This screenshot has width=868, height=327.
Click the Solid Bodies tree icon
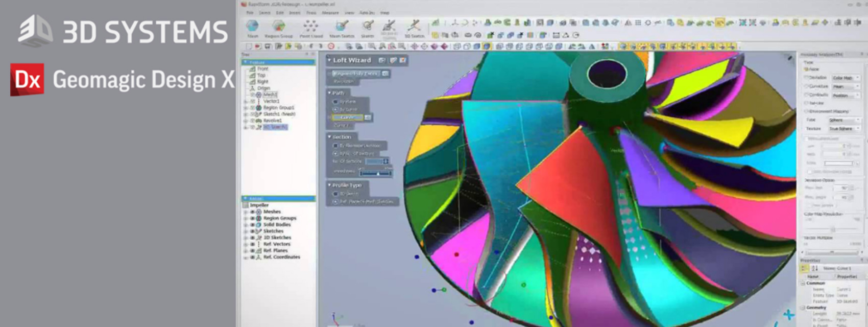[x=258, y=225]
